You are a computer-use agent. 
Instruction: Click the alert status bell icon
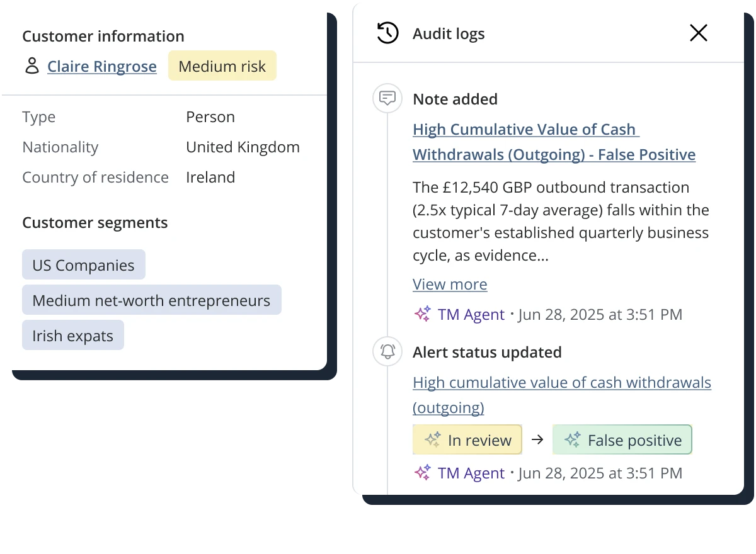point(388,352)
